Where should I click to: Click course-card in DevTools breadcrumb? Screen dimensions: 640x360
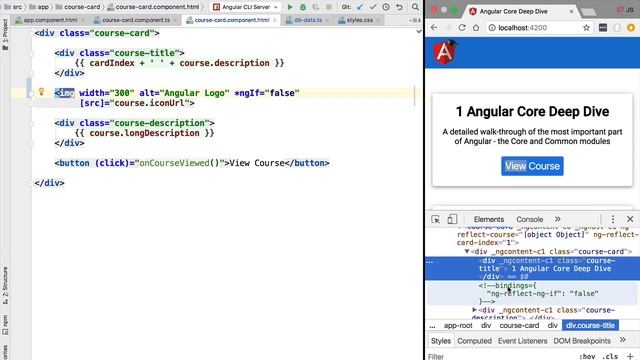click(x=519, y=325)
